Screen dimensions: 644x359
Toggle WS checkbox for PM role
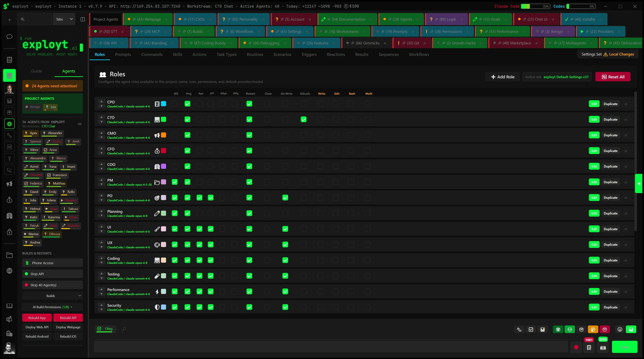174,182
